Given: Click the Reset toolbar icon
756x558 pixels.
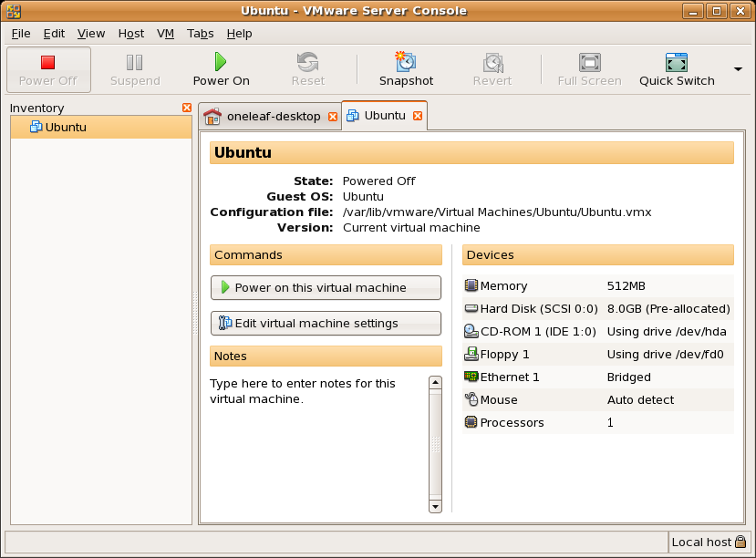Looking at the screenshot, I should pyautogui.click(x=307, y=62).
